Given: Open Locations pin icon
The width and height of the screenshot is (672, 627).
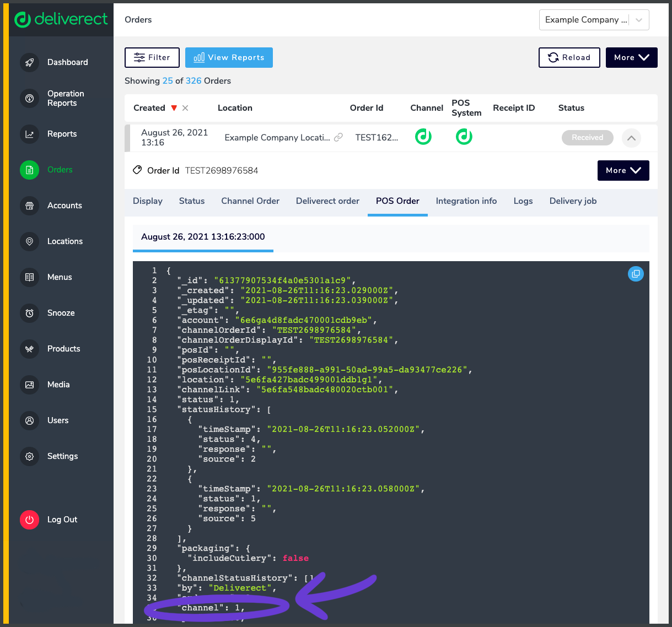Looking at the screenshot, I should tap(30, 241).
